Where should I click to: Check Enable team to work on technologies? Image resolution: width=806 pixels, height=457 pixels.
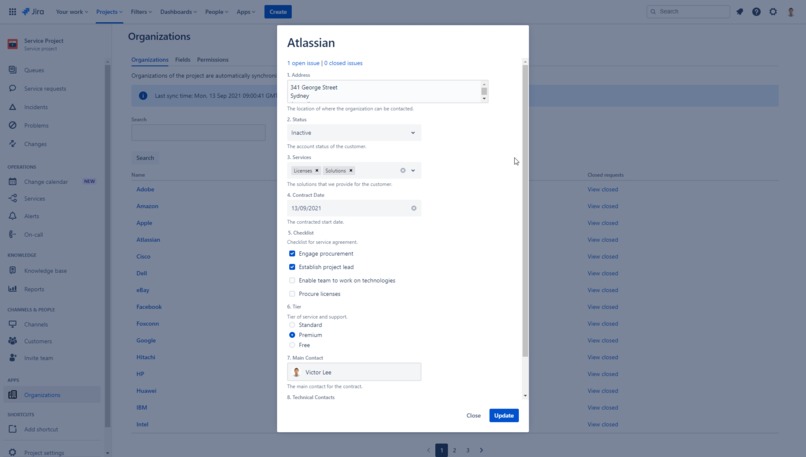click(292, 280)
